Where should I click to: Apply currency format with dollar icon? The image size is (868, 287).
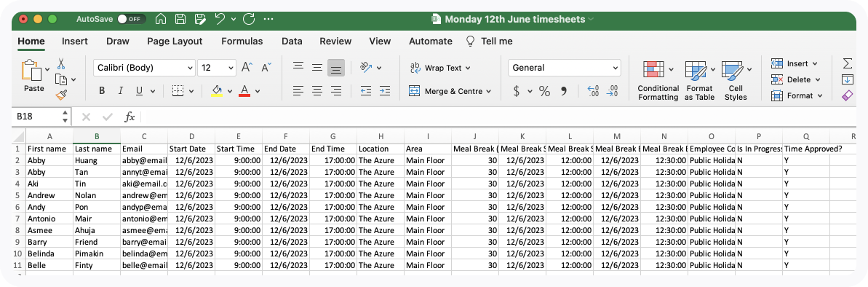click(517, 91)
